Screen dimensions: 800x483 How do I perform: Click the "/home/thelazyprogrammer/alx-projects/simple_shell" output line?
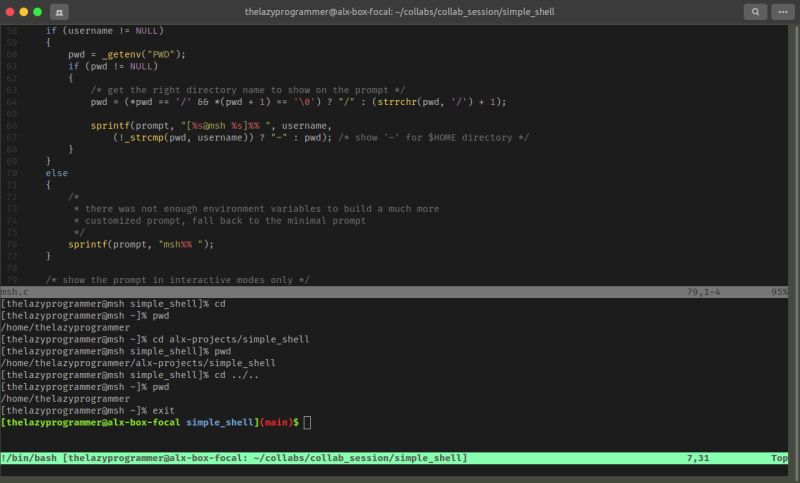coord(138,363)
